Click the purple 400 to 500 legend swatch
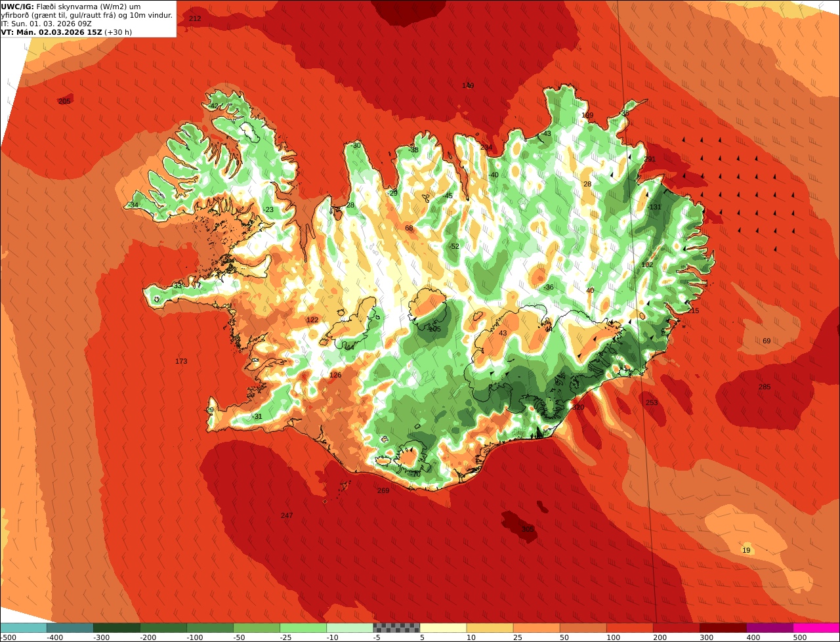The width and height of the screenshot is (840, 642). pyautogui.click(x=768, y=628)
